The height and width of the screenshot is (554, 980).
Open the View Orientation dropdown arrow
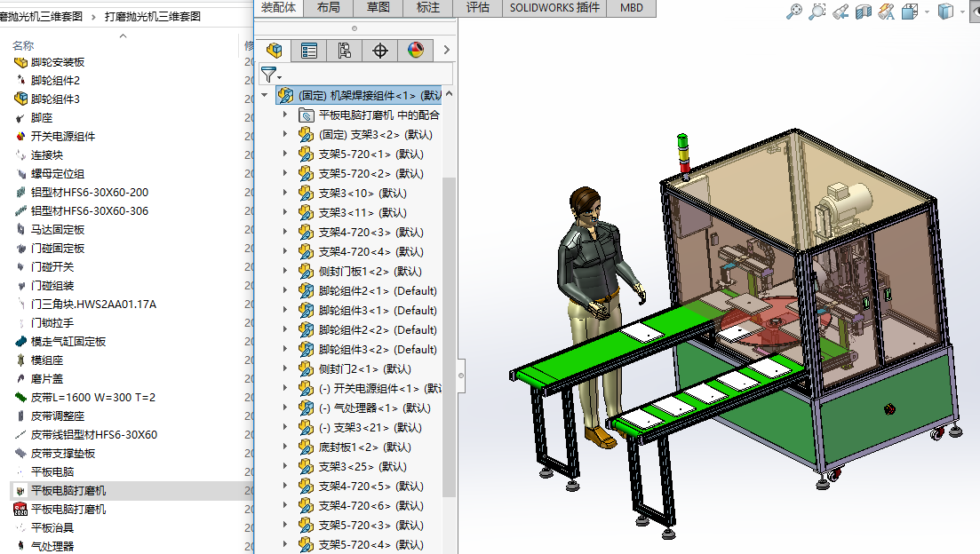[927, 12]
